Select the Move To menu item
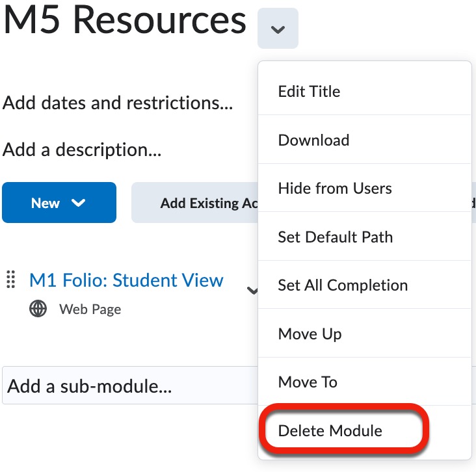The height and width of the screenshot is (472, 476). tap(308, 382)
